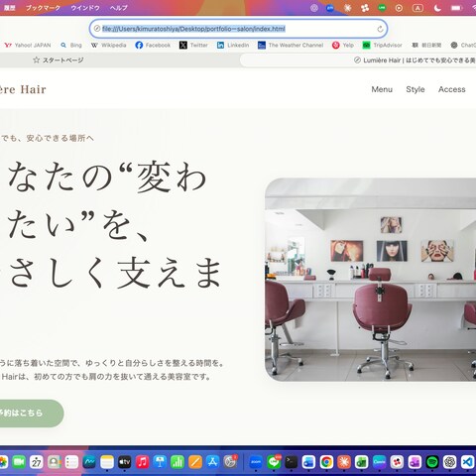Open the Bing bookmark

71,45
